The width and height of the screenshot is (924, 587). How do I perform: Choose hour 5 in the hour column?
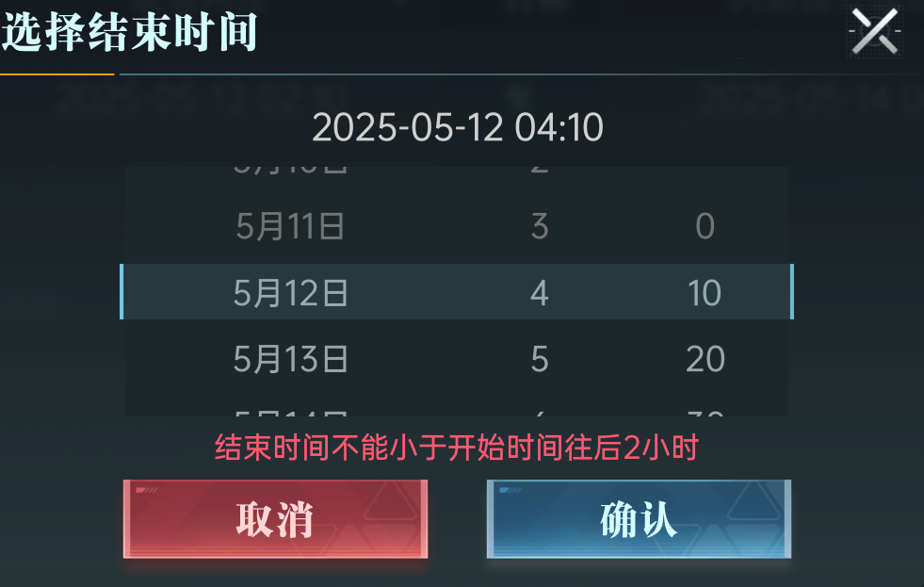pos(540,359)
